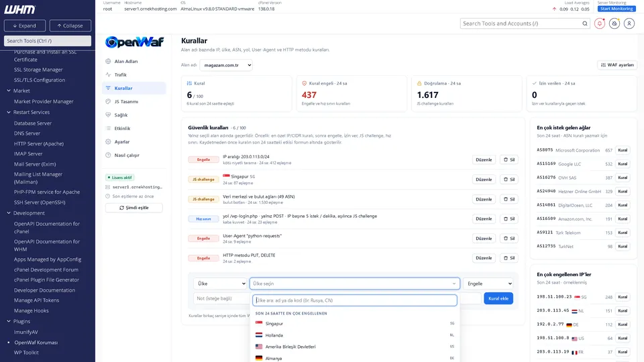Open ImunifyAV plugin
644x362 pixels.
[x=26, y=332]
